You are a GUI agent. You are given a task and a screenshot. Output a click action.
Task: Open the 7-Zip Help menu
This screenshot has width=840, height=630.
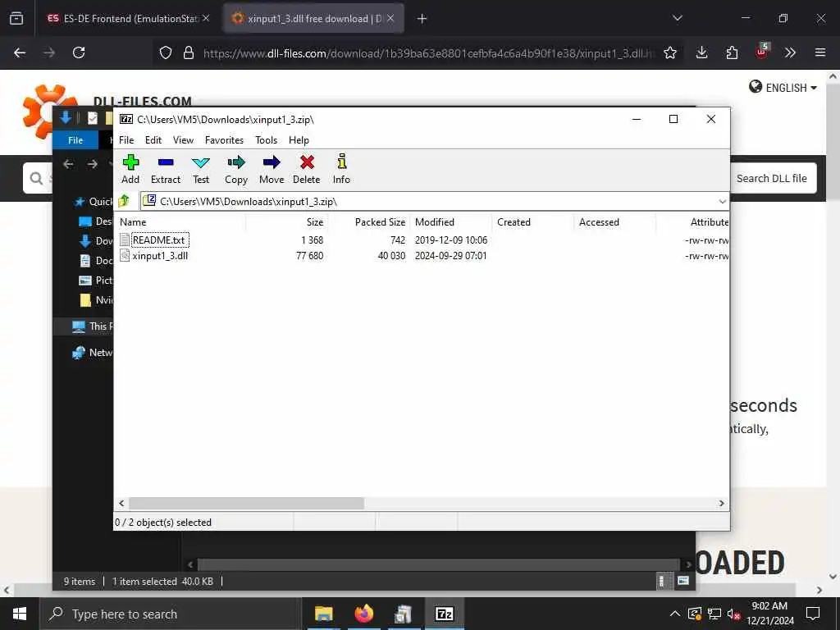coord(299,139)
